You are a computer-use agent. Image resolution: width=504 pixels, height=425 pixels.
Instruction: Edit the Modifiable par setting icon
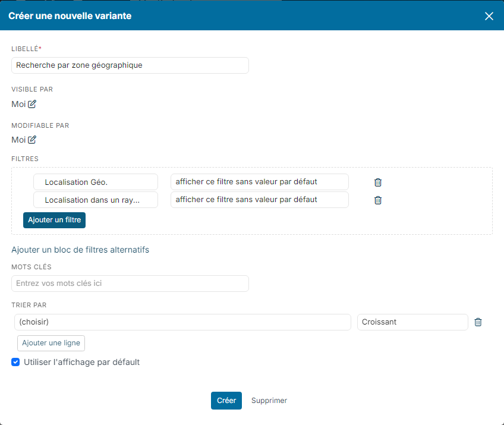pos(32,140)
